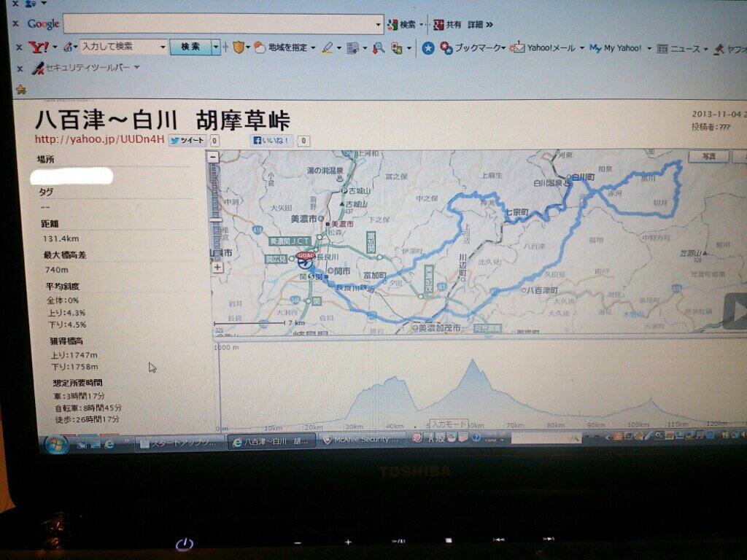Click the 131.4km distance value
The width and height of the screenshot is (747, 560).
point(61,238)
